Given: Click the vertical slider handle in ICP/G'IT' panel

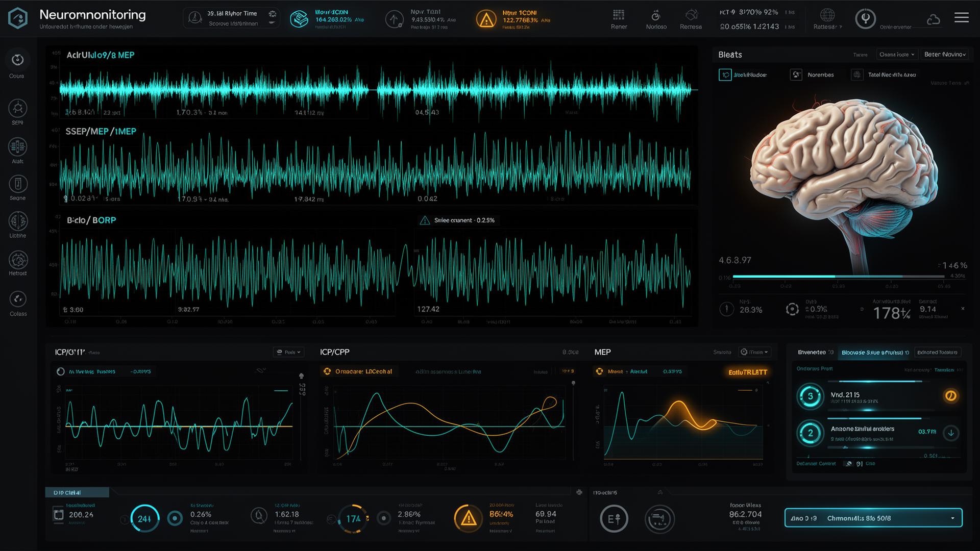Looking at the screenshot, I should 301,377.
